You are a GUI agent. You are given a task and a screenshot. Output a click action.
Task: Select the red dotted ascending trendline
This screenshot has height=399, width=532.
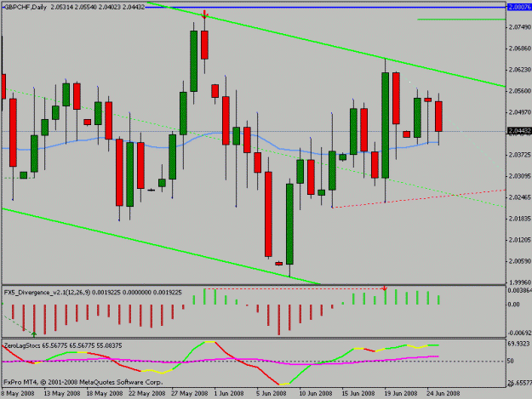(419, 199)
